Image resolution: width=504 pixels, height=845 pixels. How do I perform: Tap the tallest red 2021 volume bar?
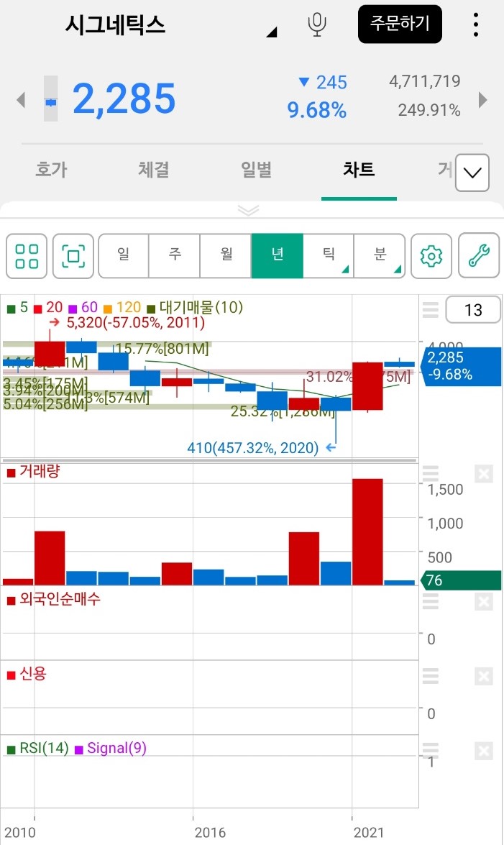point(367,532)
